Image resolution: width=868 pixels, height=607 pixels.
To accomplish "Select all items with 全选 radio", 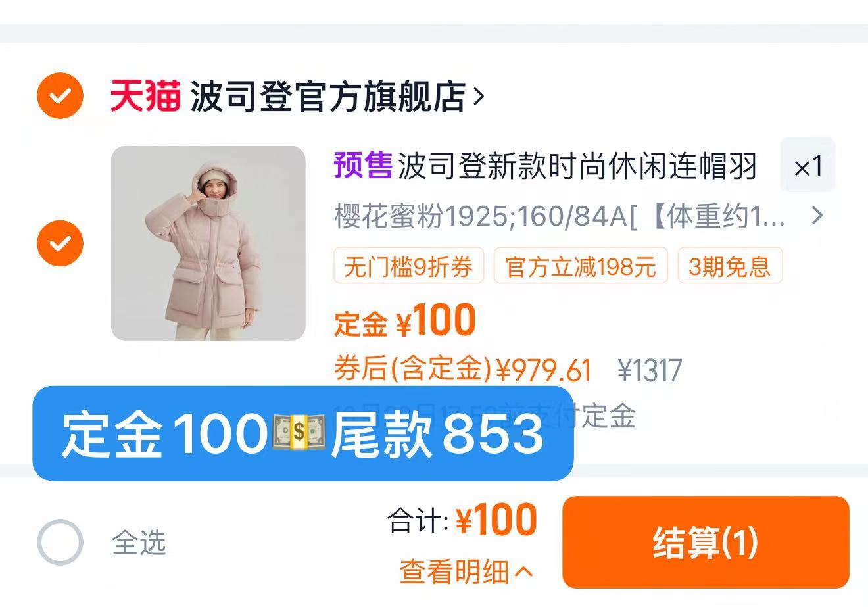I will [x=60, y=543].
